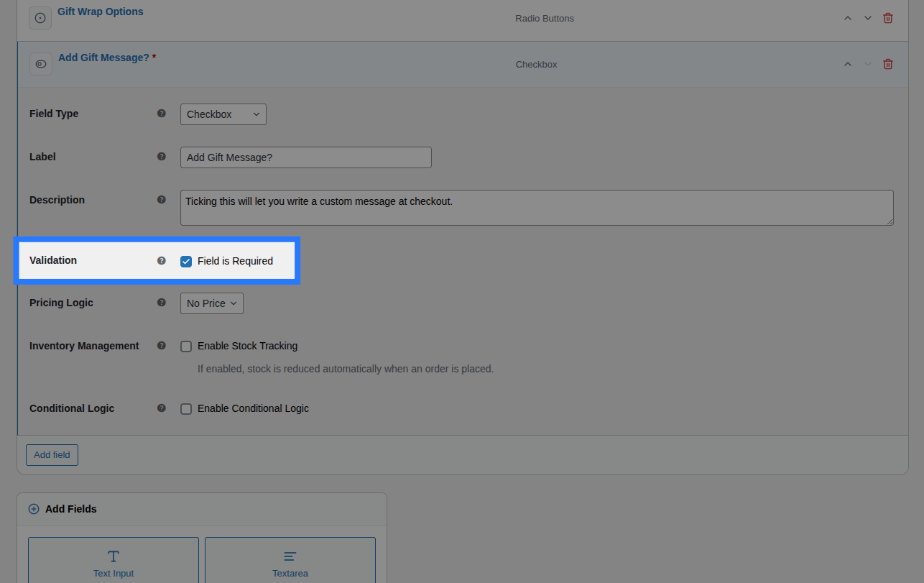This screenshot has height=583, width=924.
Task: Click the stock reduced automatically hint text
Action: [x=346, y=369]
